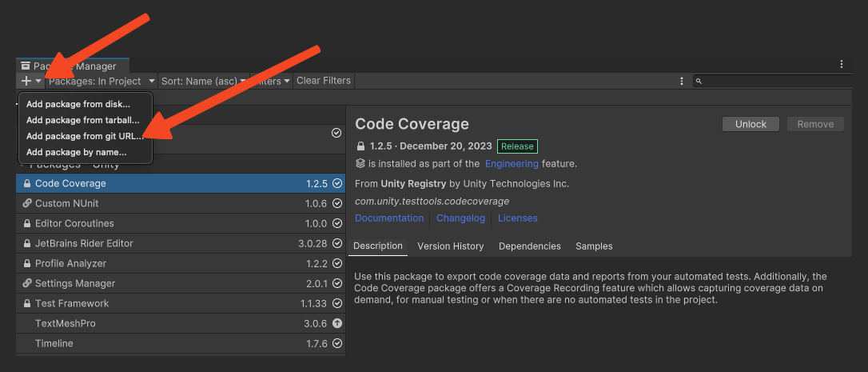
Task: Click the com.unity.testtools.codecoverage package ID text
Action: pos(432,202)
